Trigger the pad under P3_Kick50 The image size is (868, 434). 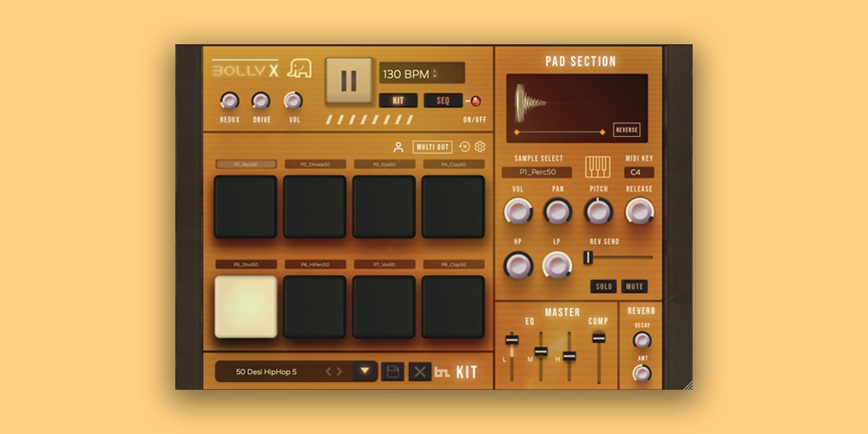[x=384, y=207]
